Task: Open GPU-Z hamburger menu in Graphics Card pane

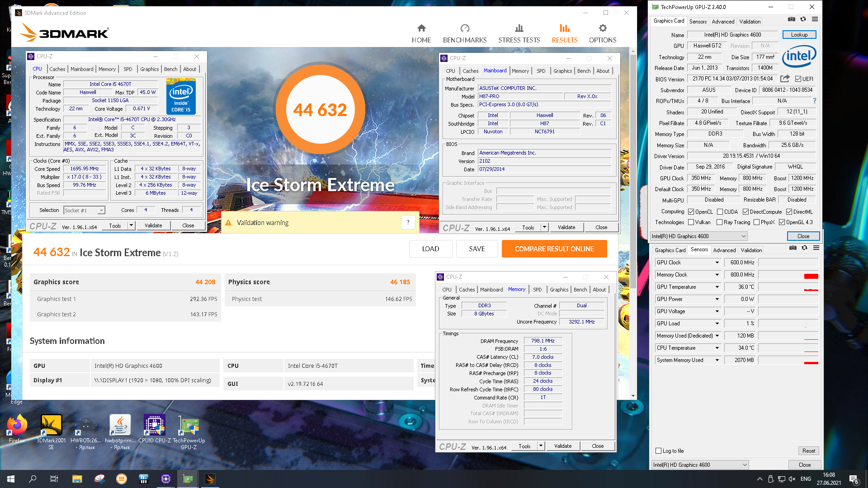Action: [815, 19]
